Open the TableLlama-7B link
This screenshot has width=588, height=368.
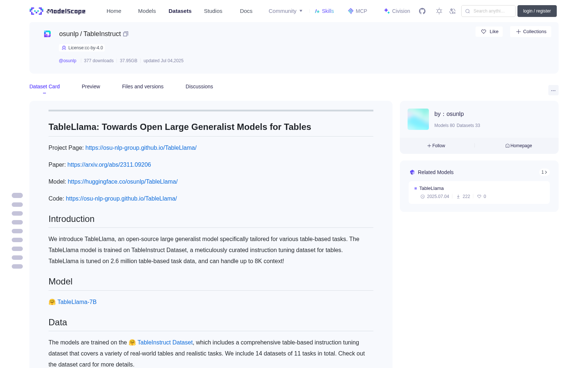click(x=77, y=302)
